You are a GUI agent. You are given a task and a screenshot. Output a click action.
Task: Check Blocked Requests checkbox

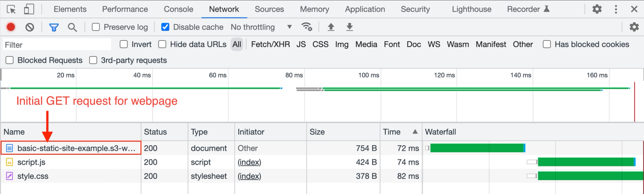(10, 60)
